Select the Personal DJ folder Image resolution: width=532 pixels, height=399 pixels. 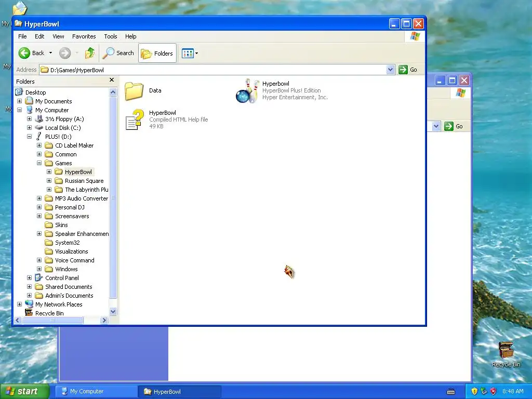(70, 207)
